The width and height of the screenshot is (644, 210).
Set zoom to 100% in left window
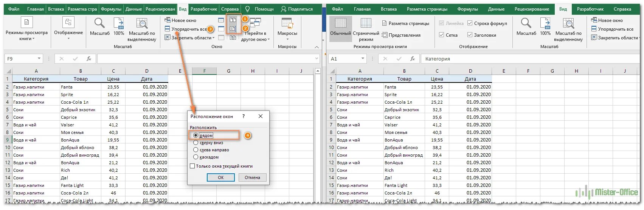tap(119, 27)
